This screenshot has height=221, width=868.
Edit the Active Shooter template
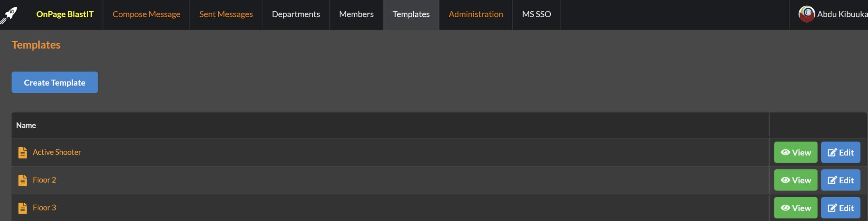coord(841,152)
